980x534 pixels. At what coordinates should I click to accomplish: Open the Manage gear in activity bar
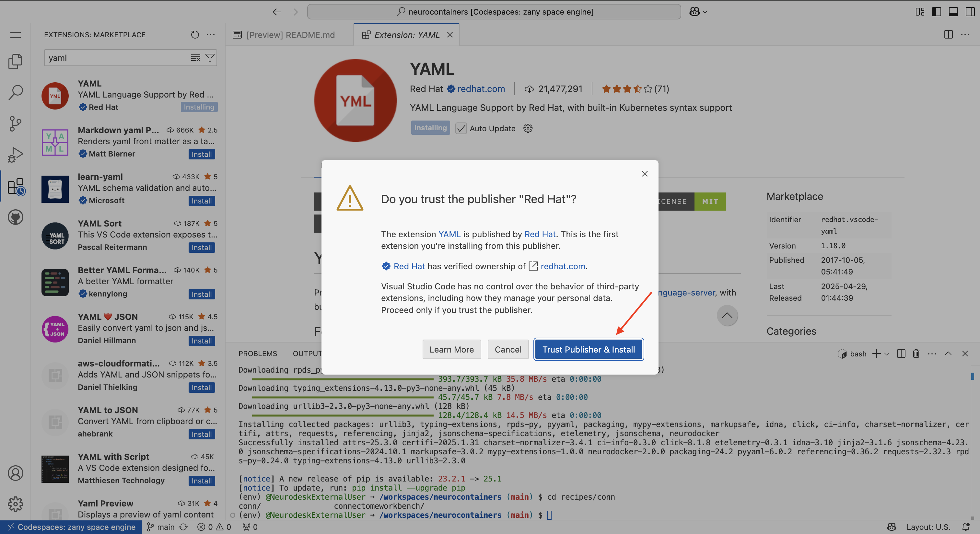pyautogui.click(x=15, y=504)
